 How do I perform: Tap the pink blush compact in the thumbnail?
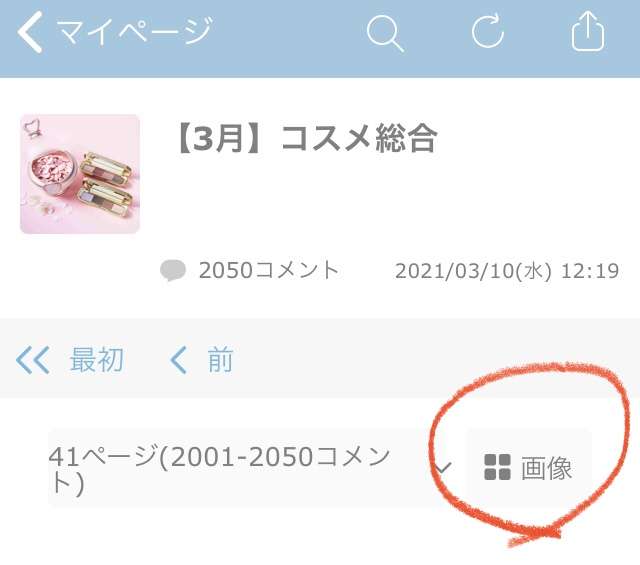click(x=53, y=169)
